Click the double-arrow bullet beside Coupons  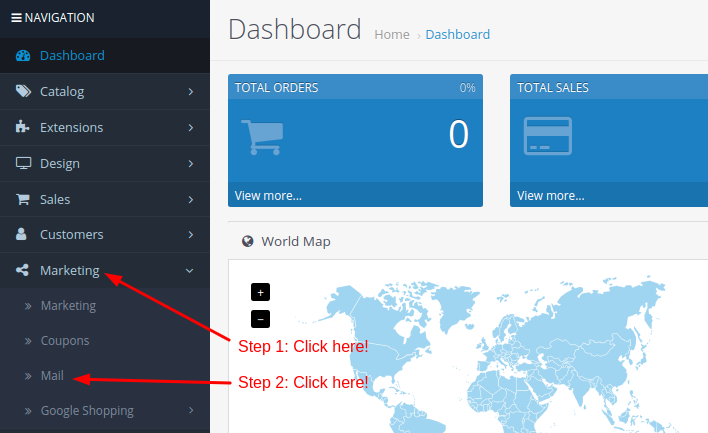tap(28, 341)
